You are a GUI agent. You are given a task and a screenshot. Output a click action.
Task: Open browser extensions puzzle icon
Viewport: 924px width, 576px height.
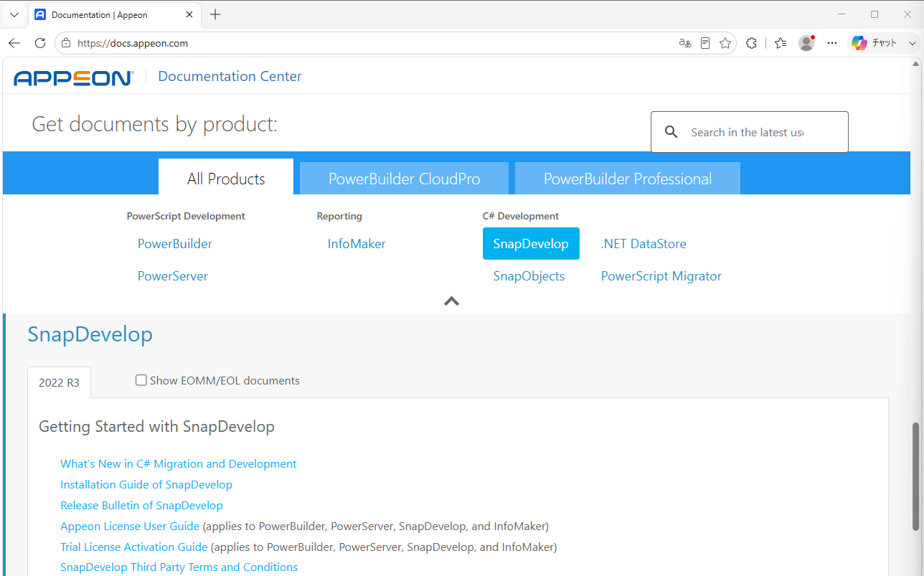tap(751, 43)
